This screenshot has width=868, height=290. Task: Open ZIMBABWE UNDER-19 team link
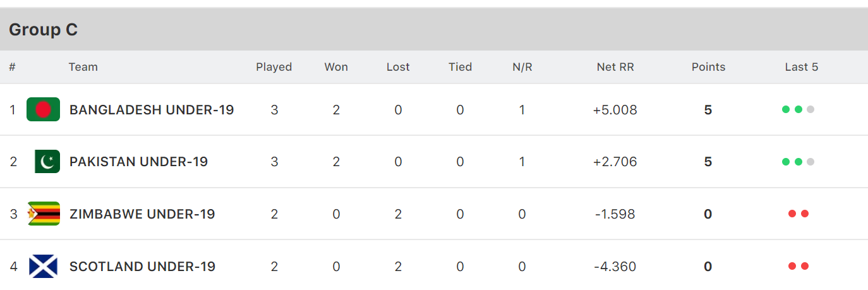tap(142, 214)
